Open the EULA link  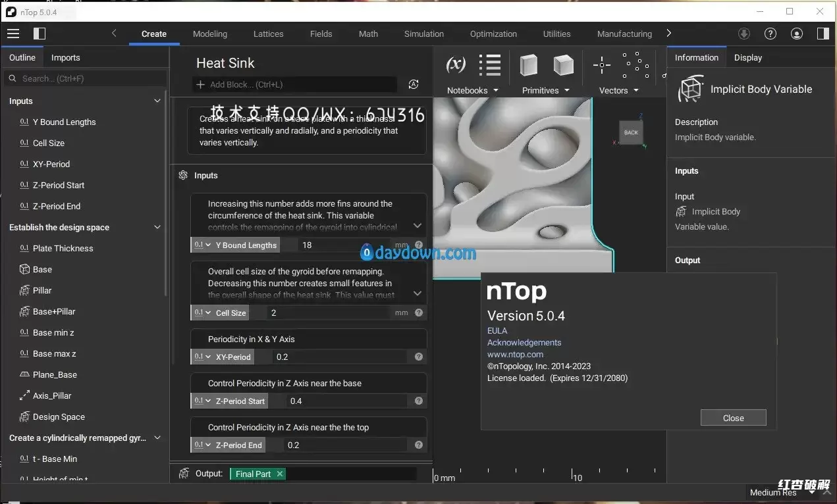[497, 330]
